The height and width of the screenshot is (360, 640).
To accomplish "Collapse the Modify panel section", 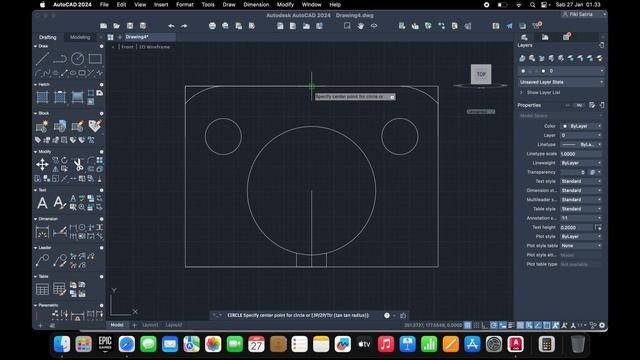I will point(36,151).
